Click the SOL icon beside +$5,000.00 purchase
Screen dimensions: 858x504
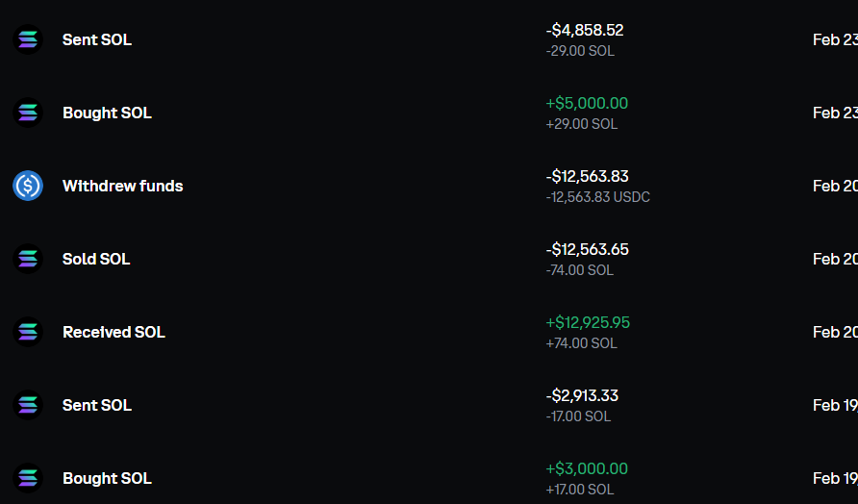tap(28, 113)
